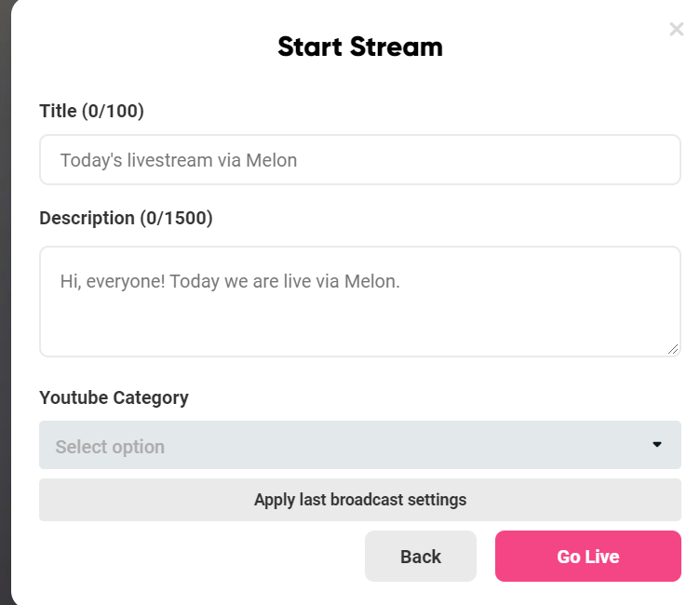Click the Title input field
Screen dimensions: 700x605
click(x=359, y=160)
